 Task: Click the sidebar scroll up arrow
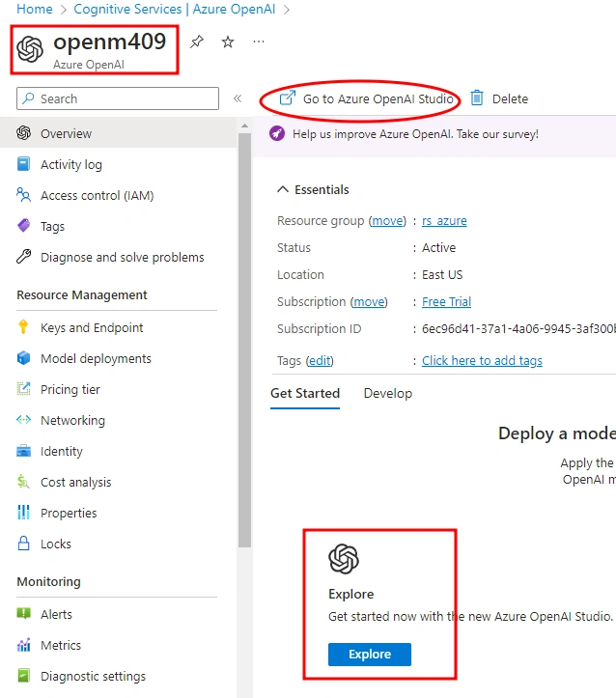(x=244, y=126)
